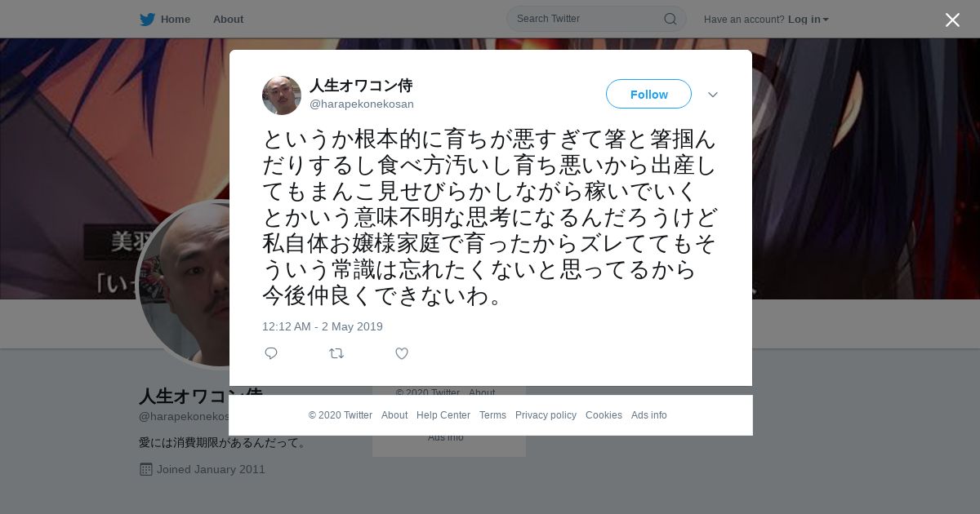Open Privacy policy footer link
980x514 pixels.
546,415
